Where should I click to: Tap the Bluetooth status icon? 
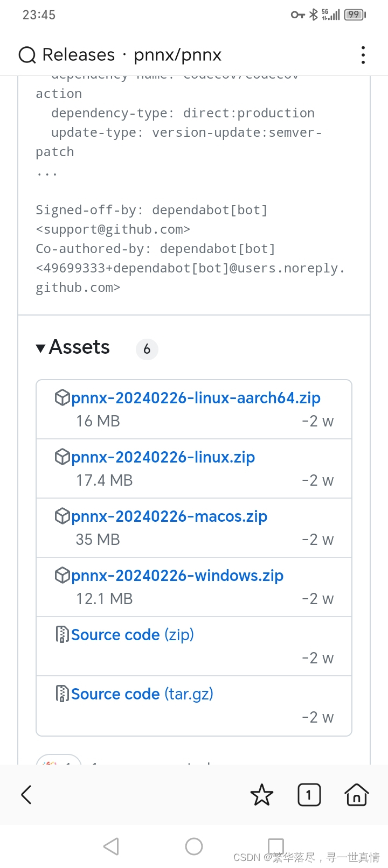coord(314,15)
